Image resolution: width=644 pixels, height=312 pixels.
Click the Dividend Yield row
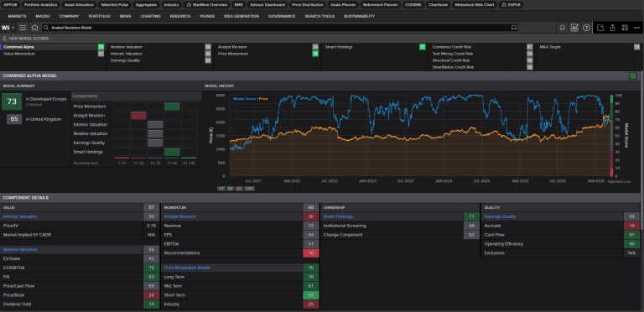[79, 304]
